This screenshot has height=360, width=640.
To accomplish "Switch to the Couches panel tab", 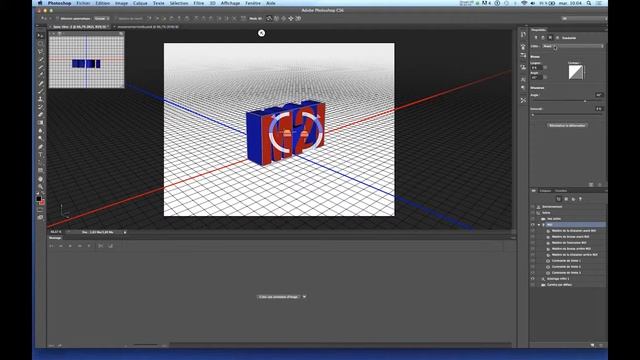I will [x=561, y=191].
